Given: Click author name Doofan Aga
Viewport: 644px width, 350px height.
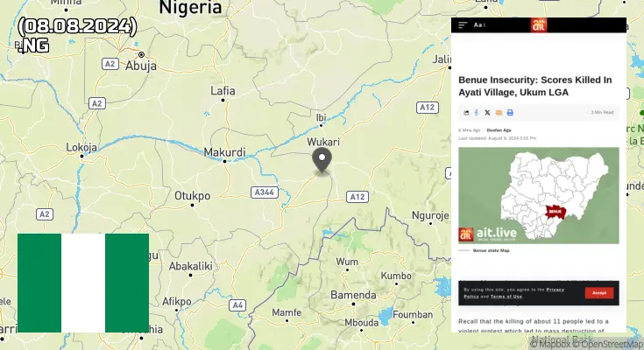Looking at the screenshot, I should [499, 130].
